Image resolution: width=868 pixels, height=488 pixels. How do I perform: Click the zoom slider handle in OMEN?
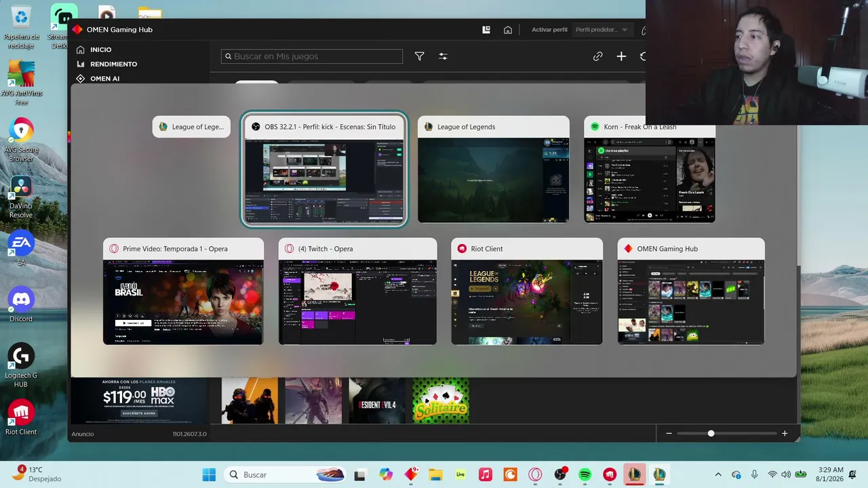(x=711, y=433)
